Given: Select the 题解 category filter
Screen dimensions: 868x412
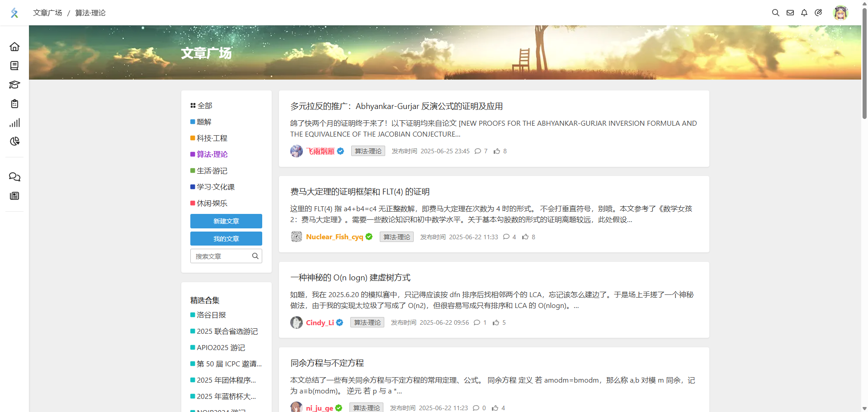Looking at the screenshot, I should click(204, 122).
